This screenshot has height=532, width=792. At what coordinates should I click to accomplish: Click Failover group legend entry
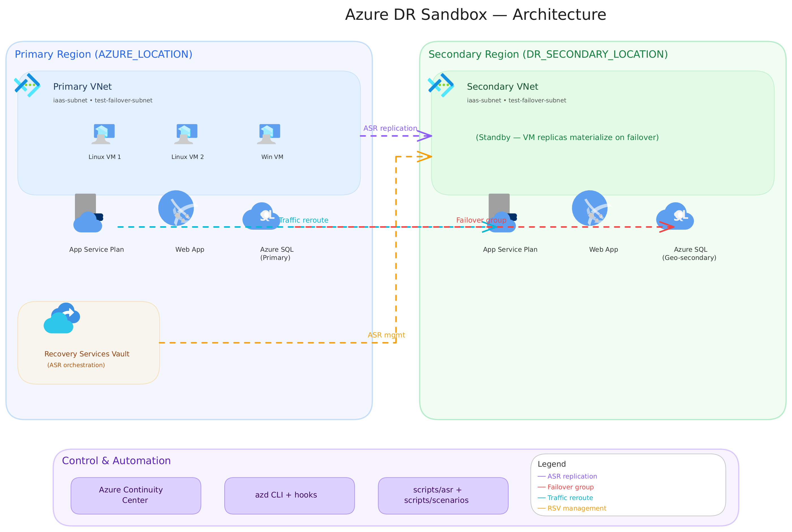pos(566,487)
